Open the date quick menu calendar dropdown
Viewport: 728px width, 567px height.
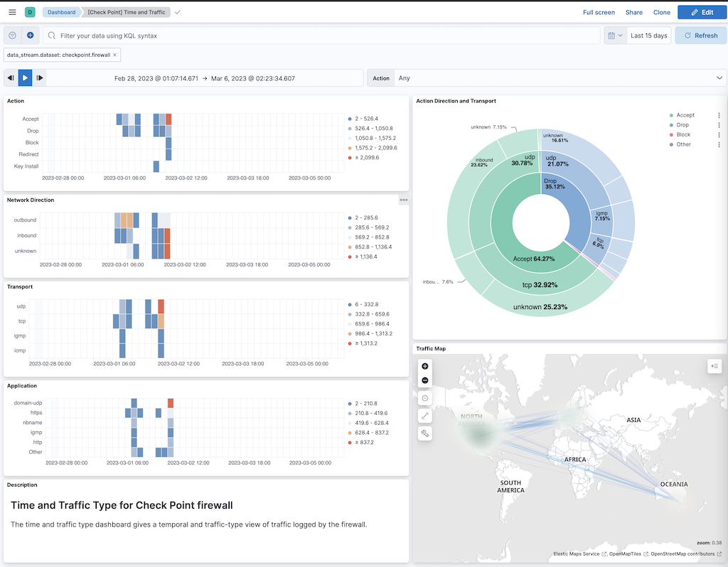[615, 36]
